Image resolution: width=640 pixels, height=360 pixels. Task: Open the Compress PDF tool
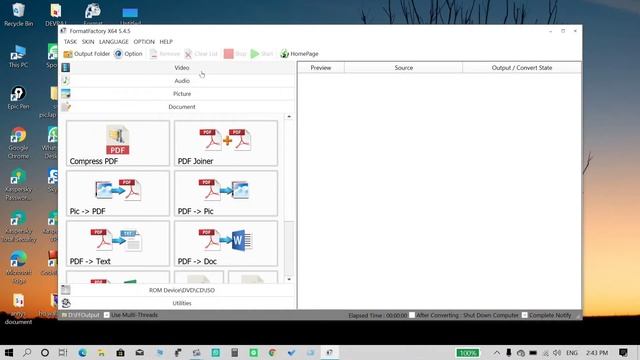pyautogui.click(x=118, y=143)
